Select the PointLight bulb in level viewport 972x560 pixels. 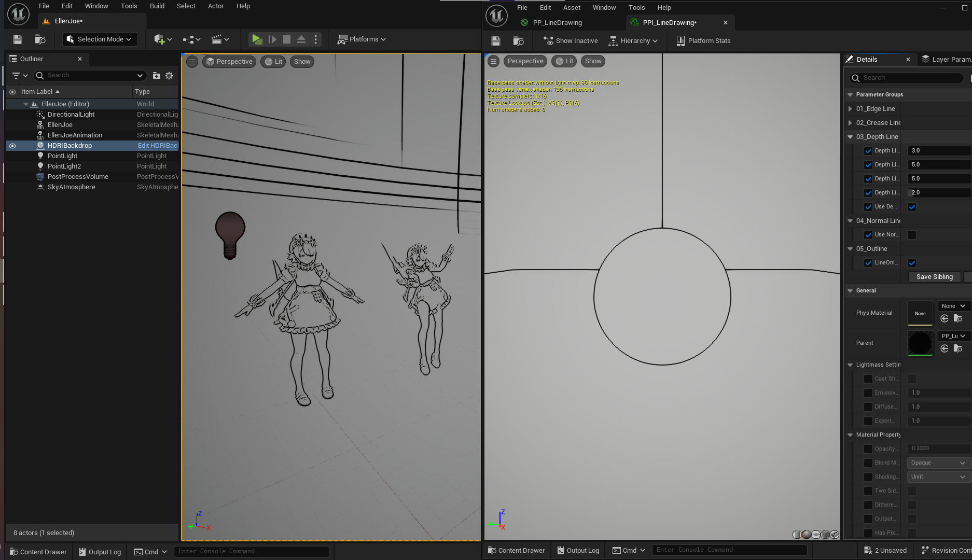click(x=230, y=235)
